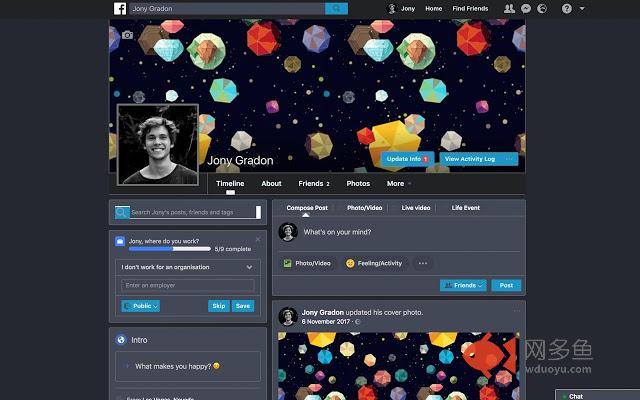Open the post options ellipsis on cover photo post
Viewport: 640px width, 400px height.
pyautogui.click(x=517, y=311)
